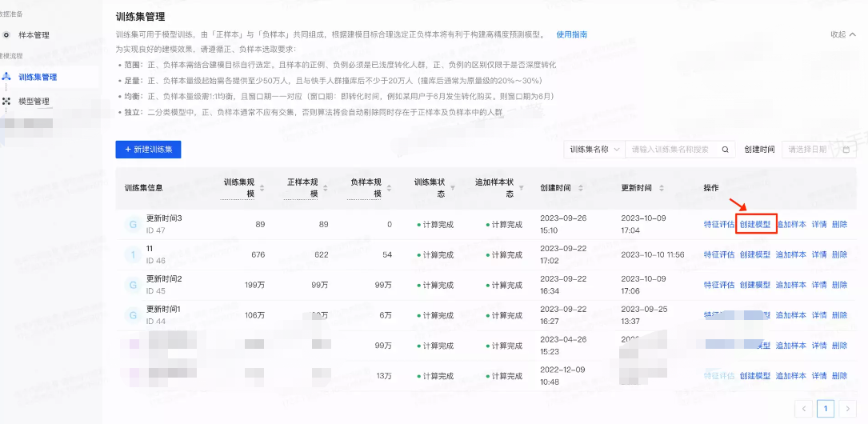
Task: Go to next page arrow
Action: [x=847, y=409]
